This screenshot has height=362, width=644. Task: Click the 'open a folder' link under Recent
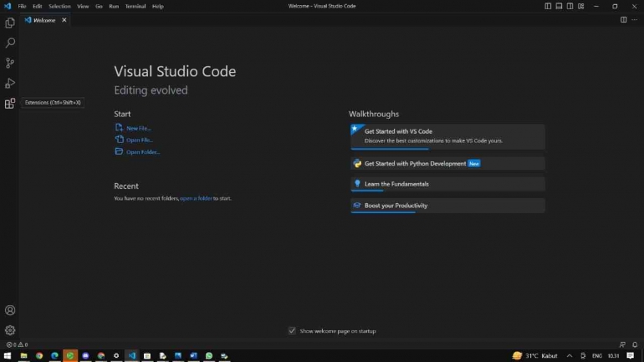click(196, 198)
